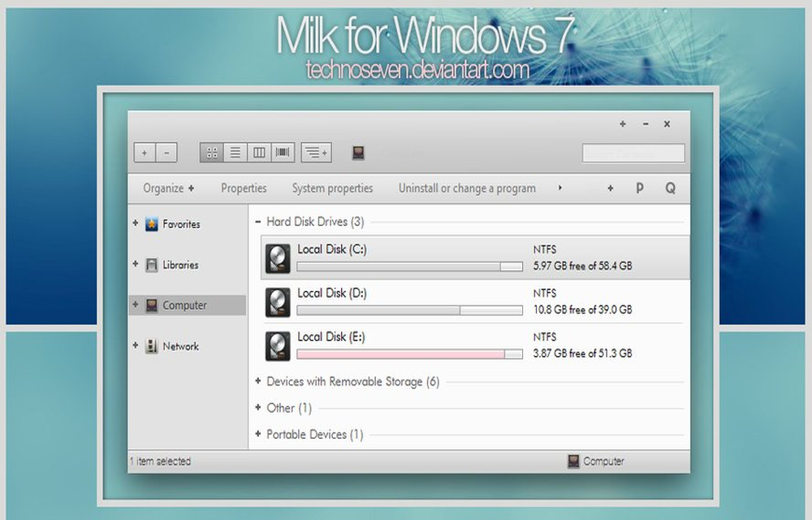812x520 pixels.
Task: Close the window with x button
Action: click(x=667, y=123)
